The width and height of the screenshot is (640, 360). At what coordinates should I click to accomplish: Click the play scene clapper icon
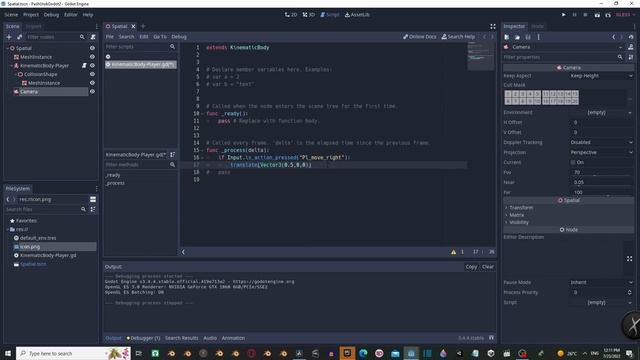[597, 15]
